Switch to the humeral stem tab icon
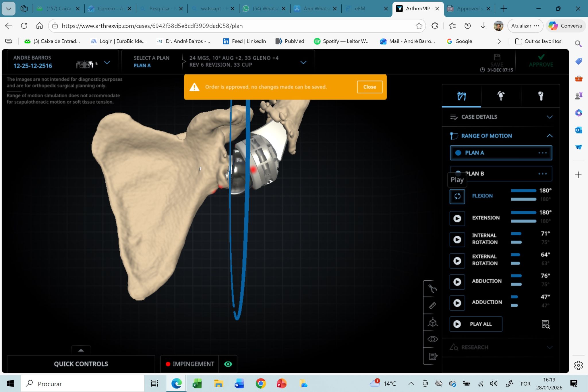Viewport: 588px width, 392px height. 540,96
